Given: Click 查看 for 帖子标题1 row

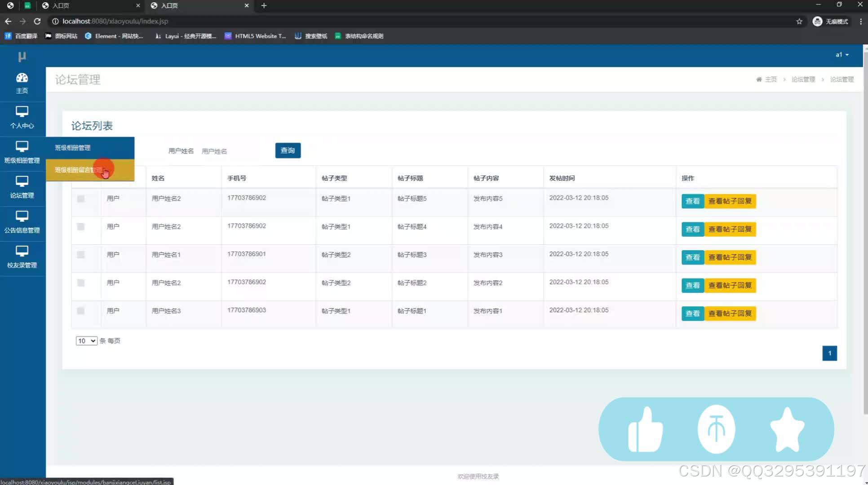Looking at the screenshot, I should click(x=693, y=313).
